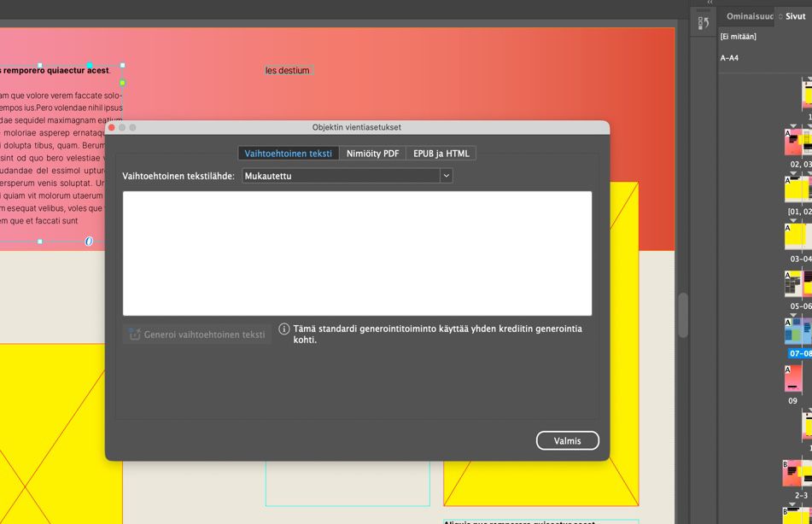Expand dropdown arrow next to Mukautettu

[446, 176]
